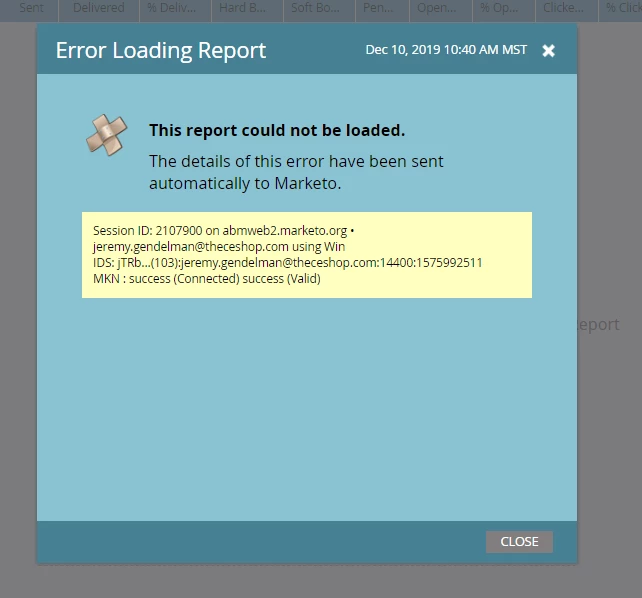Click the 'IDS: jTRb...' line

tap(288, 262)
